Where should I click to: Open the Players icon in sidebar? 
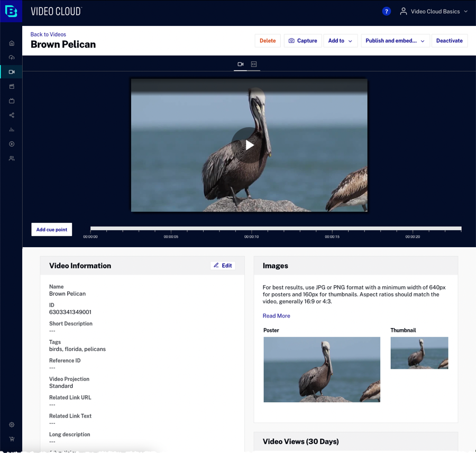(x=12, y=144)
